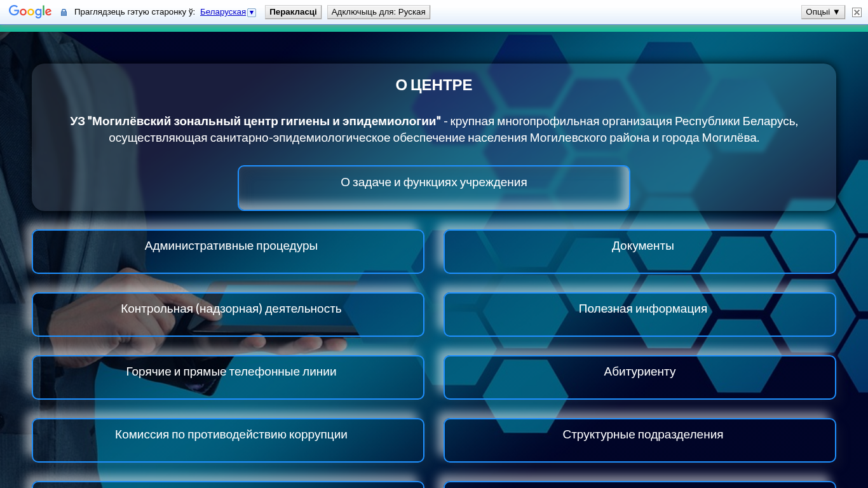This screenshot has height=488, width=868.
Task: Open the Абитуриенту section
Action: point(640,377)
